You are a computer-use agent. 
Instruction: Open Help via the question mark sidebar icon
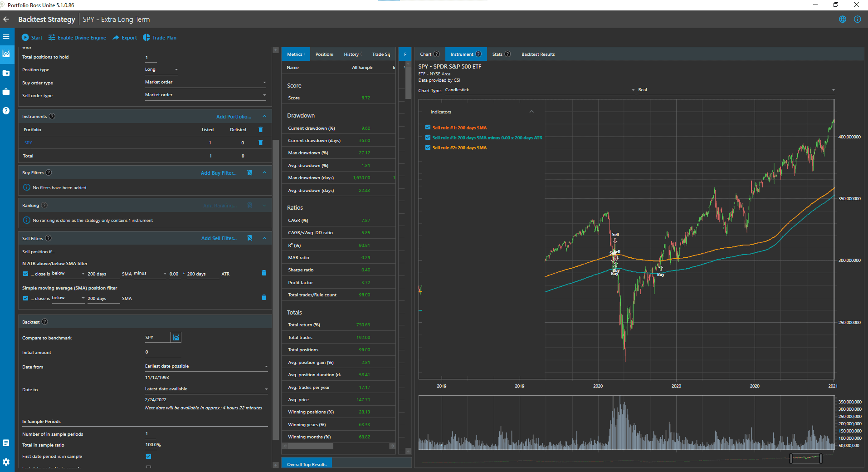tap(6, 110)
